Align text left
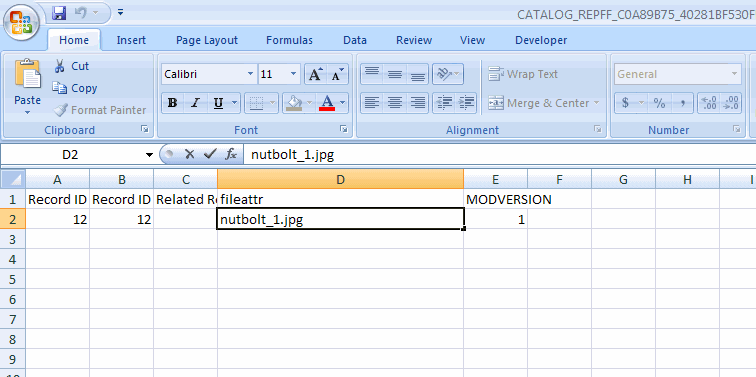Viewport: 756px width, 377px height. (372, 103)
